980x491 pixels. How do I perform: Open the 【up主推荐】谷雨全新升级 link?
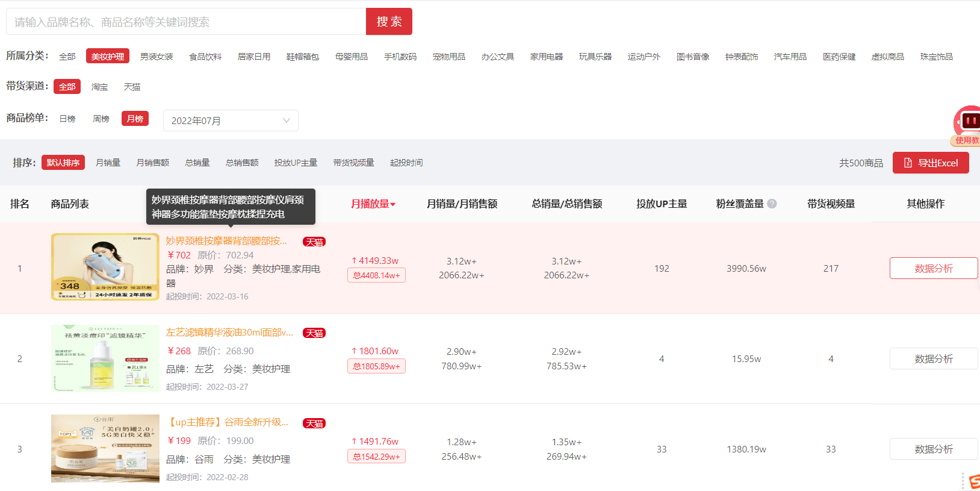pyautogui.click(x=227, y=422)
